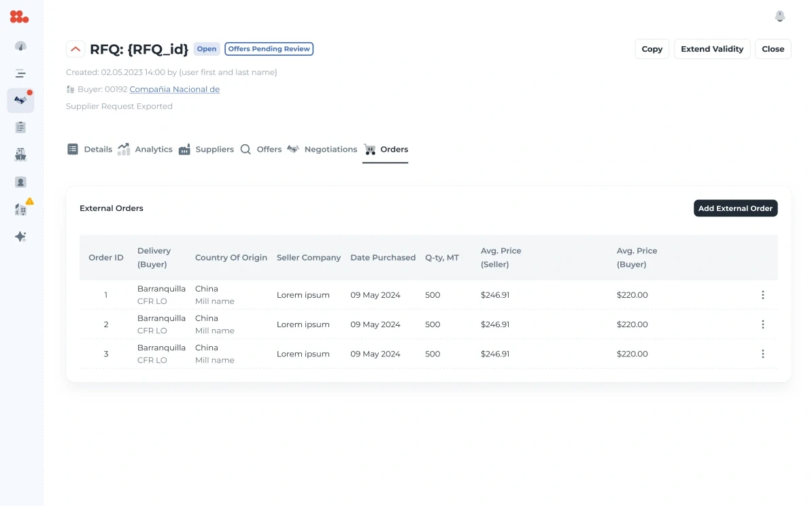The width and height of the screenshot is (812, 506).
Task: Open the user profile sidebar icon
Action: pyautogui.click(x=20, y=182)
